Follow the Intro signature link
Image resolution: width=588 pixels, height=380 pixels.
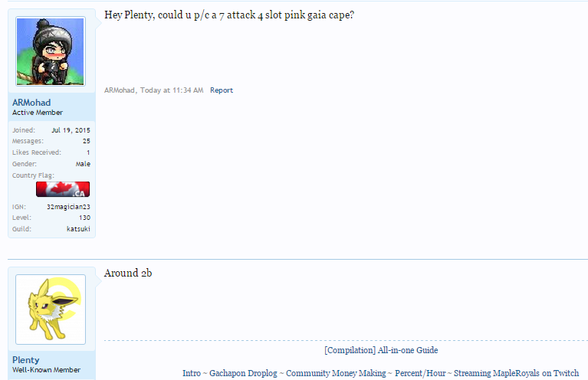[x=191, y=373]
